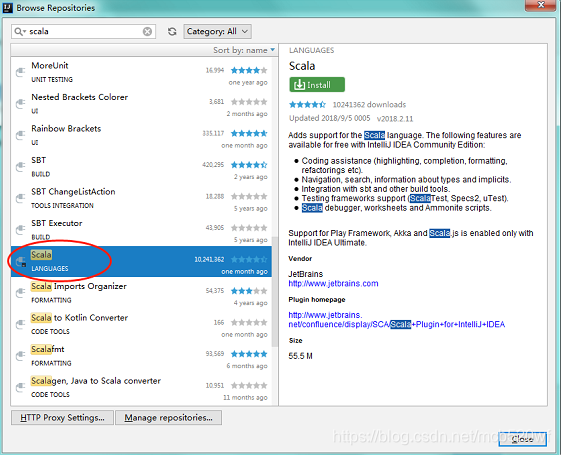
Task: Click the Rainbow Brackets star rating
Action: click(249, 133)
